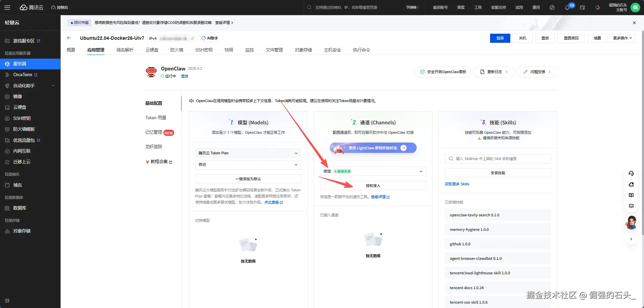Open 查看详情 in the promo banner
The height and width of the screenshot is (308, 644).
tap(224, 23)
